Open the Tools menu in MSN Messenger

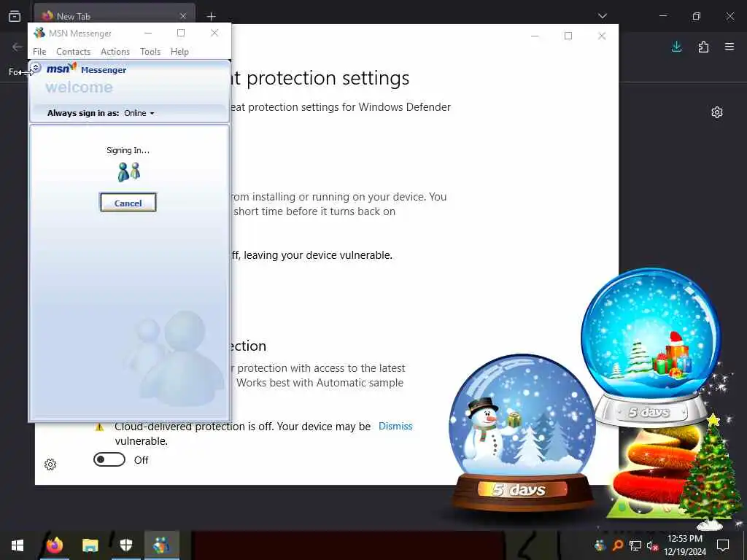(x=150, y=52)
